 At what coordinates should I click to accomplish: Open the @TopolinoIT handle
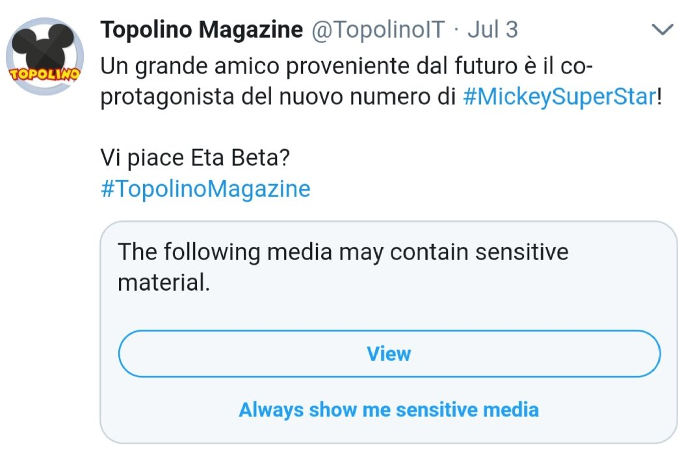point(378,30)
